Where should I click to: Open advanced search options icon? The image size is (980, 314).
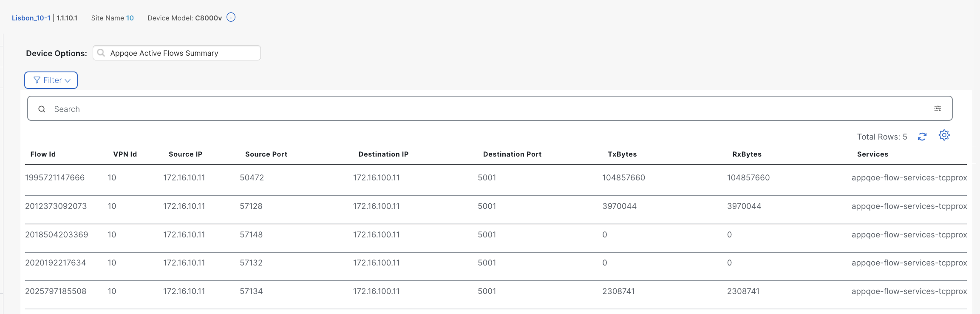pyautogui.click(x=937, y=108)
